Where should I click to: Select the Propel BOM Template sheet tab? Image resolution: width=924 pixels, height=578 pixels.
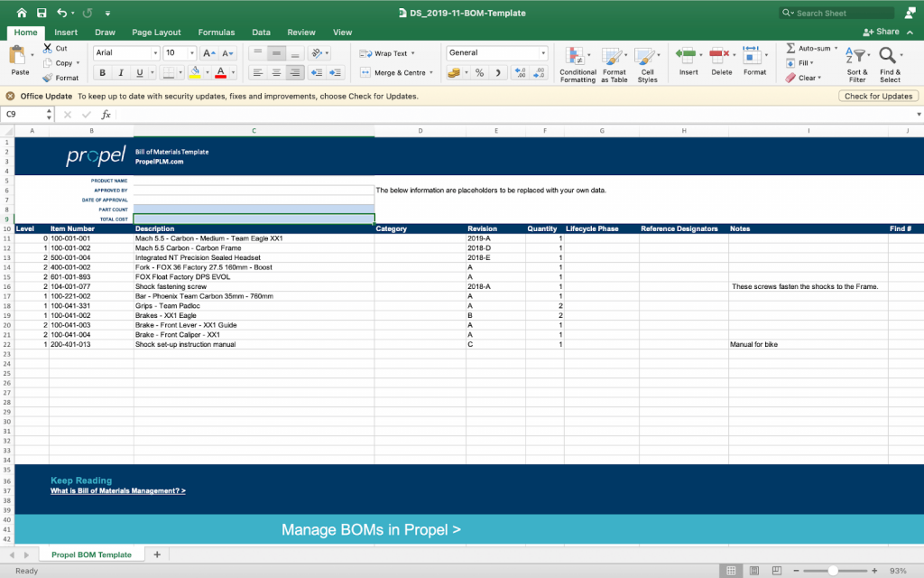tap(91, 555)
